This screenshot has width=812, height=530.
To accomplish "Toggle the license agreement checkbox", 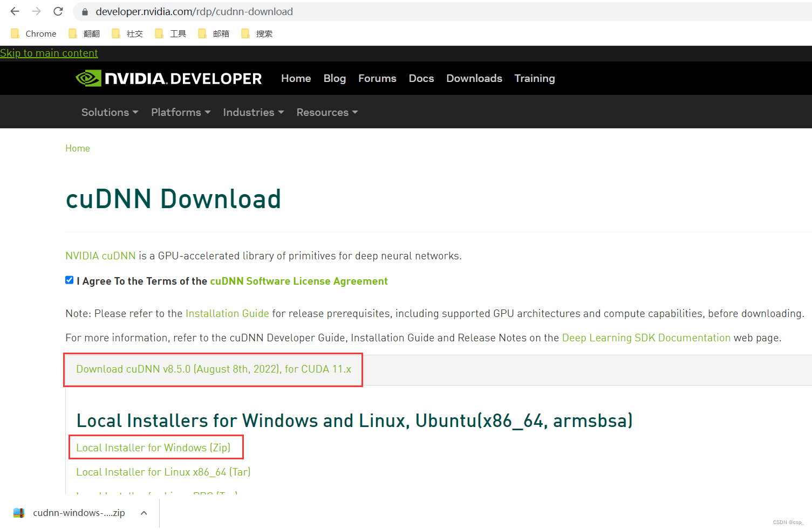I will 69,280.
